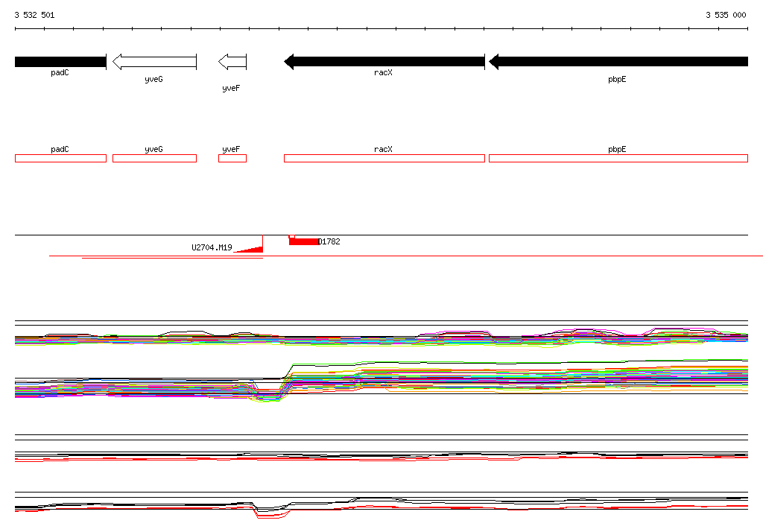Click the start coordinate 3 532 501
Viewport: 763px width, 532px height.
click(34, 15)
